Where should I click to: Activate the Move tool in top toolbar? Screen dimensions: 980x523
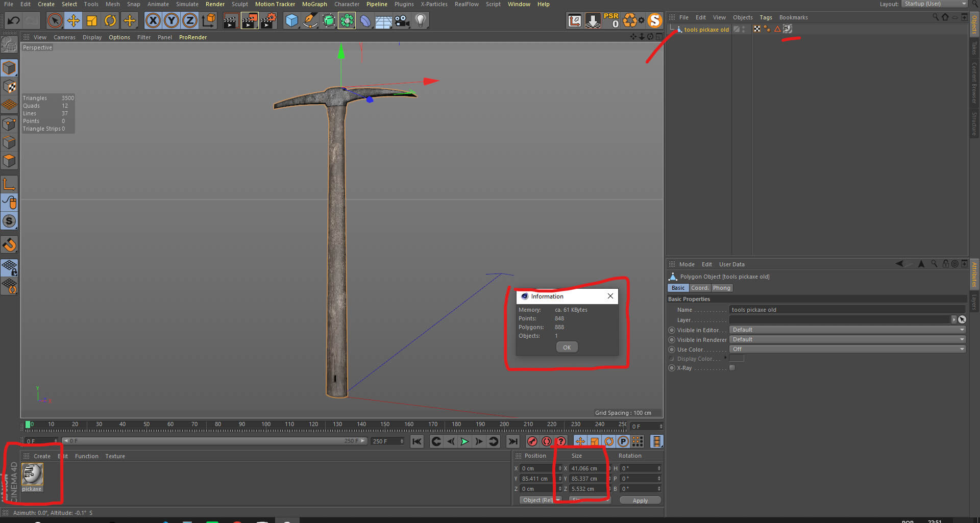click(x=73, y=21)
